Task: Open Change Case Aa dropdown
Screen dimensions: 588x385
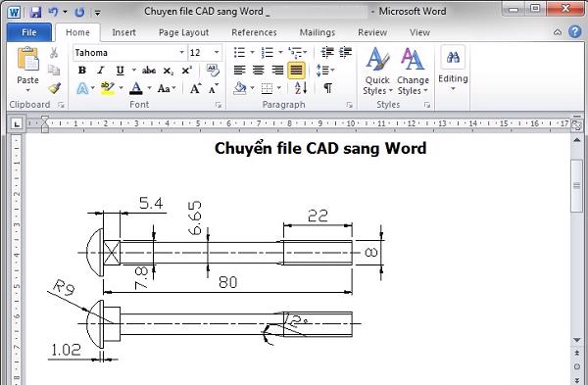Action: [x=167, y=88]
